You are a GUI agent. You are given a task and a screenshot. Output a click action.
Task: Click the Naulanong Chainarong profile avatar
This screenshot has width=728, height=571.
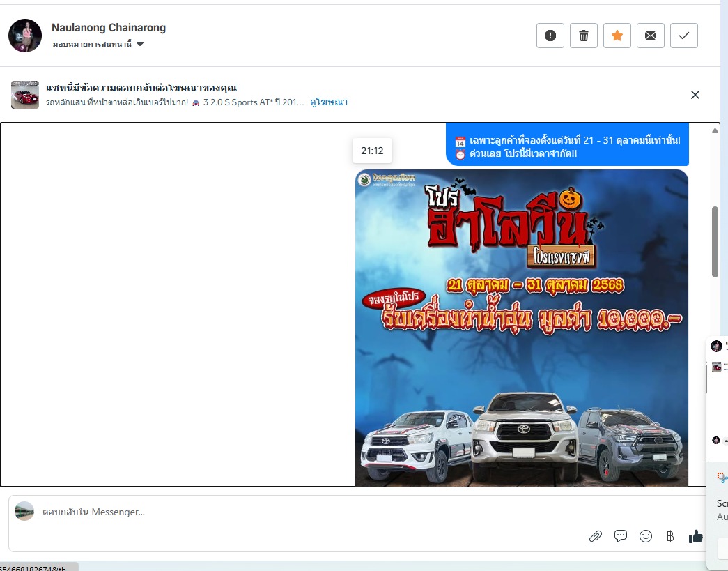point(25,36)
